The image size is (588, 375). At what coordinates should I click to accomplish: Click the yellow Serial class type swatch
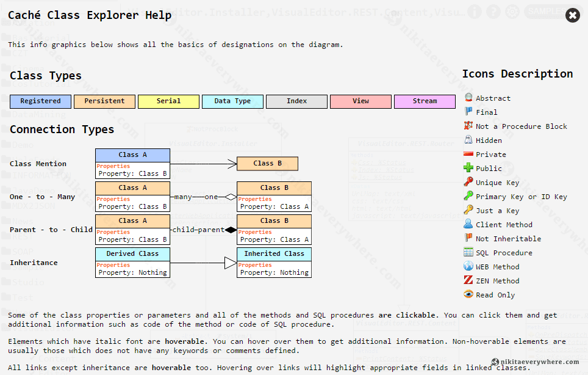coord(168,101)
